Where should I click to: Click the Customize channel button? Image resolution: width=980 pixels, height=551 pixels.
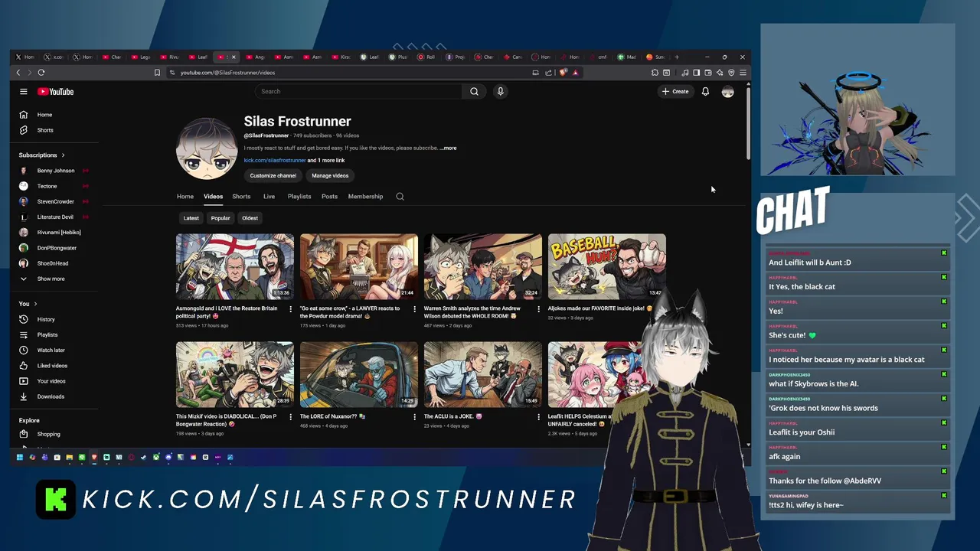(273, 176)
